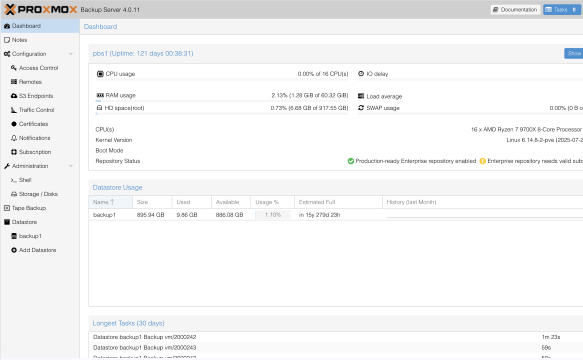
Task: Select the Datastore tree node
Action: [x=40, y=222]
